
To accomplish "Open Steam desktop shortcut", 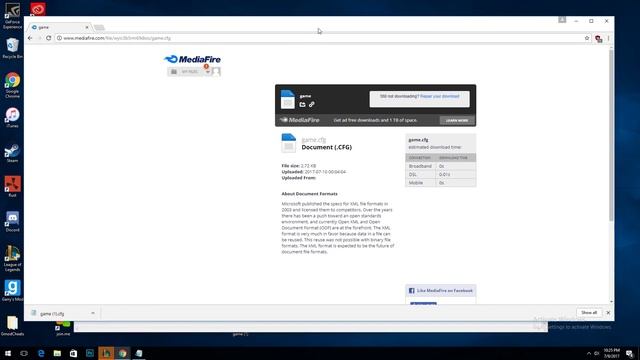I will click(12, 153).
